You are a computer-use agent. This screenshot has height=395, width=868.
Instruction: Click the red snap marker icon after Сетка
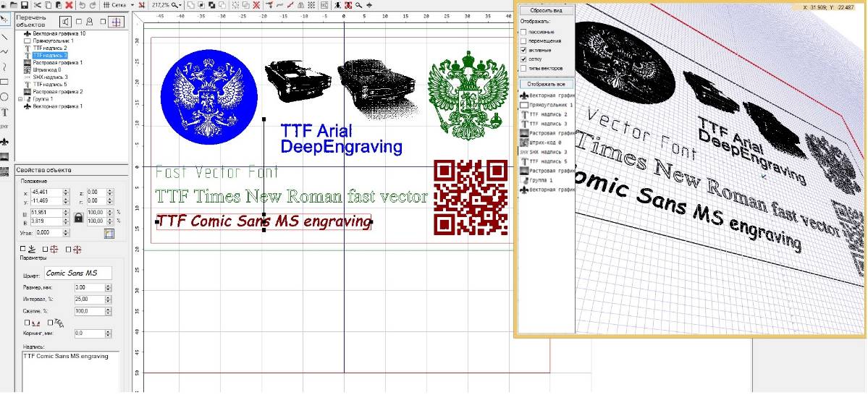(142, 5)
